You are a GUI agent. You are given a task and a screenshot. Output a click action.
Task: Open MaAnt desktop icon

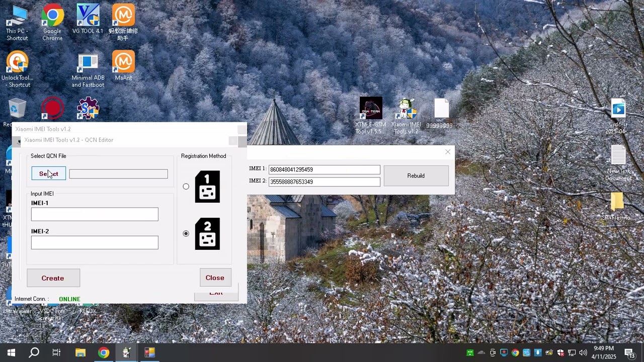[x=123, y=65]
